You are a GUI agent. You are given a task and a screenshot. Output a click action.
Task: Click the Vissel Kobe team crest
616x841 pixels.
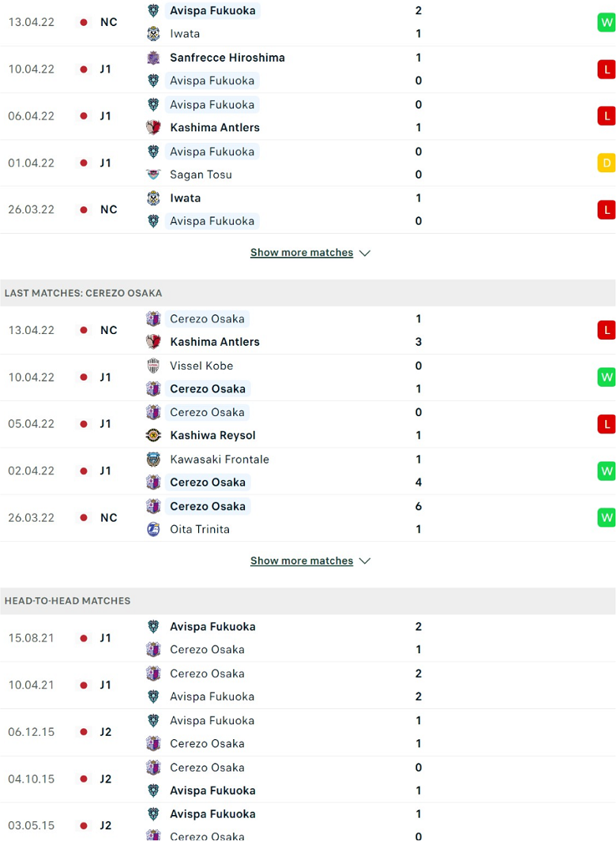pyautogui.click(x=153, y=366)
